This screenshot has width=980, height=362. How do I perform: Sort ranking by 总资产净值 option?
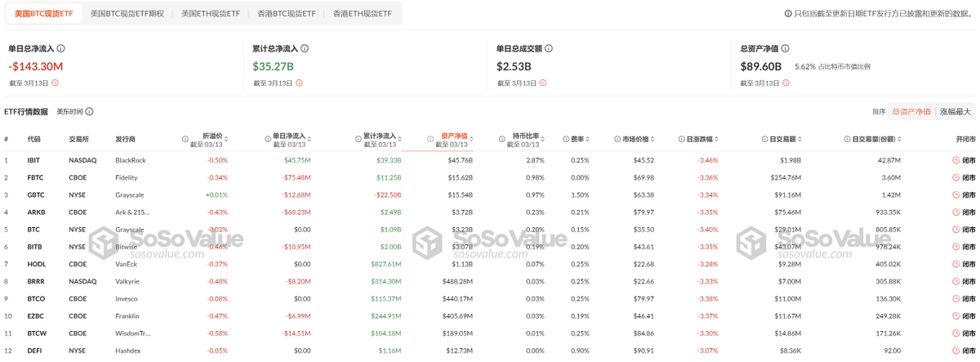point(911,112)
